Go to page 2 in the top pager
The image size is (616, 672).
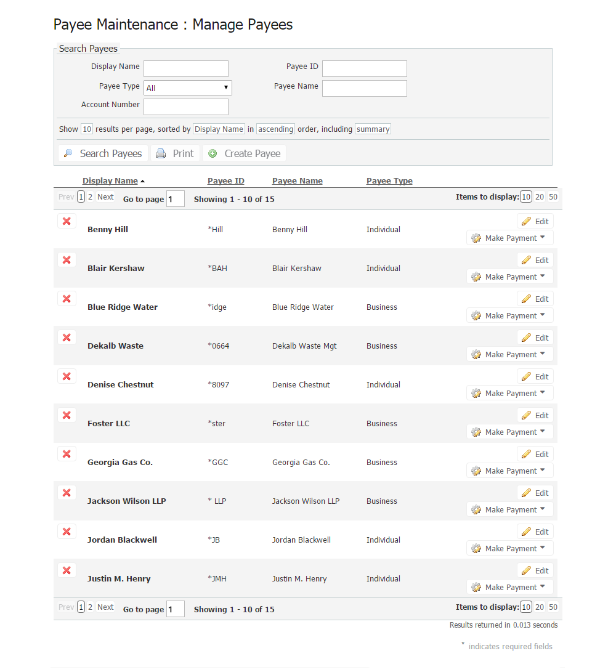point(90,197)
